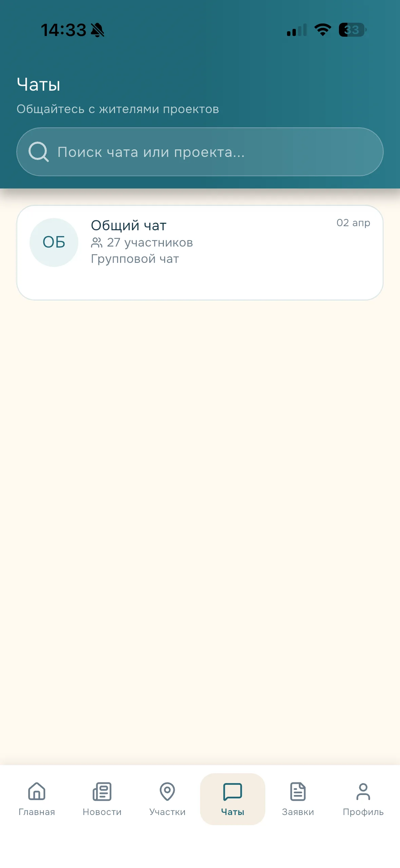Switch to the Заявки tab label
This screenshot has height=868, width=400.
298,812
